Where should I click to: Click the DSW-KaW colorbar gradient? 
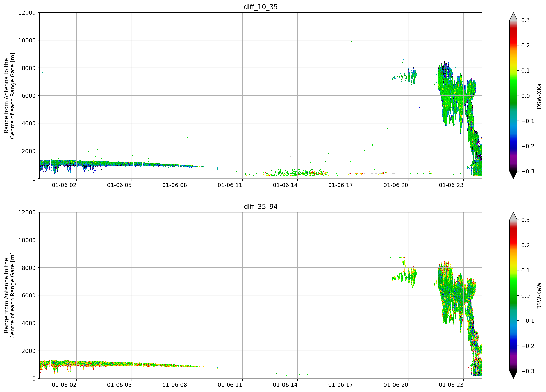coord(513,295)
